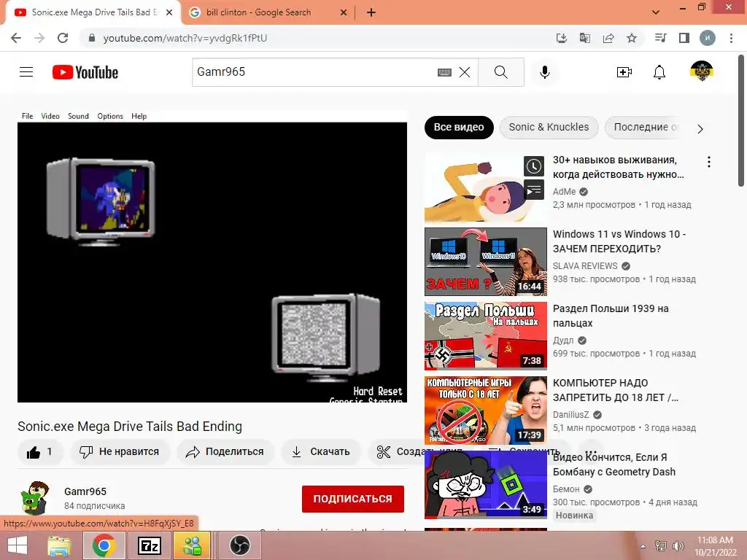
Task: Open SLAVA REVIEWS channel link
Action: click(585, 266)
